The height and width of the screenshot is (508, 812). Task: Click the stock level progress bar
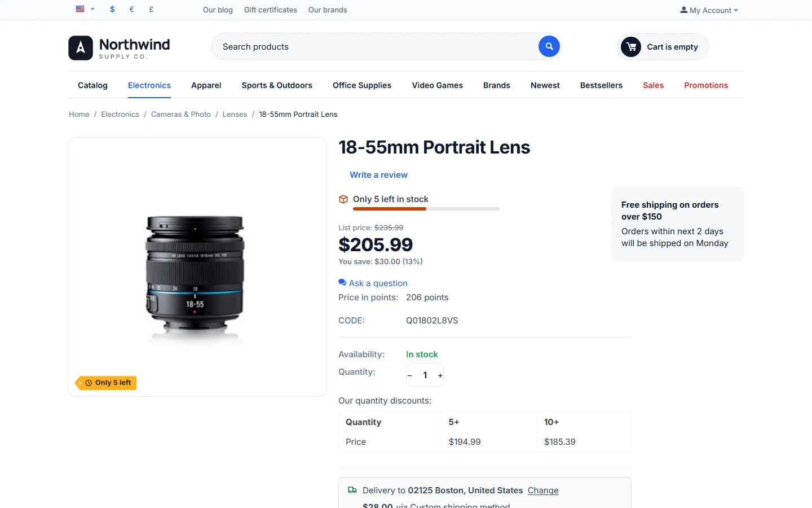tap(426, 209)
